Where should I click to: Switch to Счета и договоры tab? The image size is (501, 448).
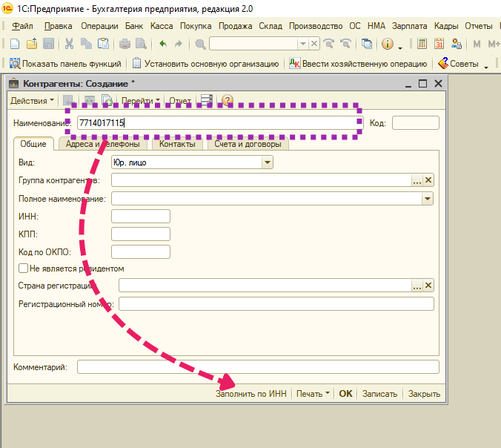[248, 144]
